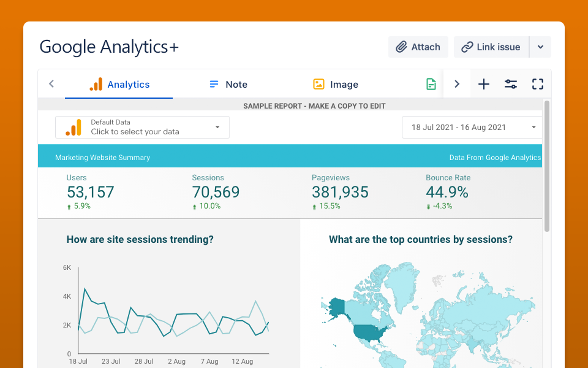The image size is (588, 368).
Task: Click the 28 Jul label on the chart axis
Action: point(144,361)
